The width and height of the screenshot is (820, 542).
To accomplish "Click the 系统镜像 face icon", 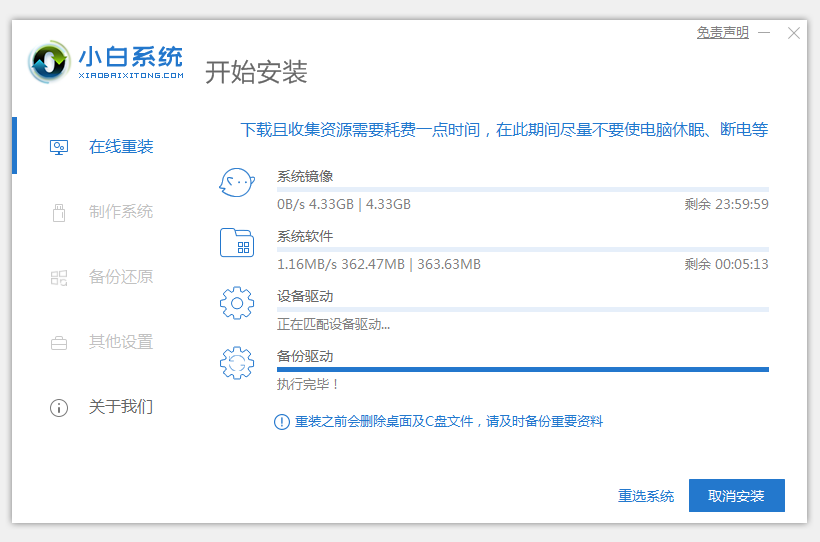I will 237,183.
